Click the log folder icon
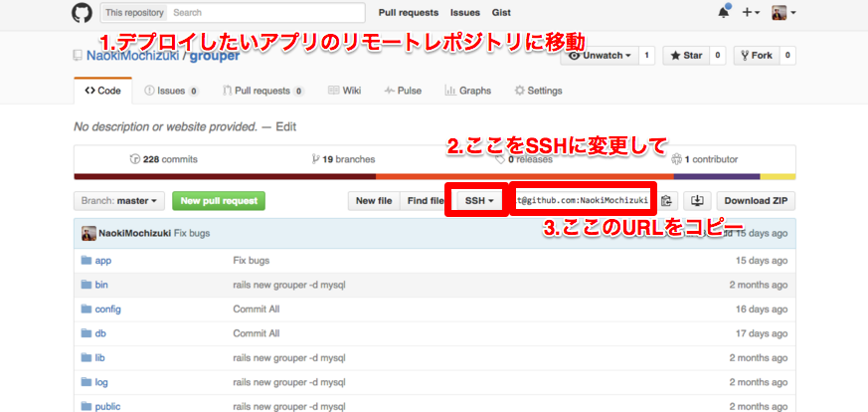The width and height of the screenshot is (868, 412). [x=86, y=382]
